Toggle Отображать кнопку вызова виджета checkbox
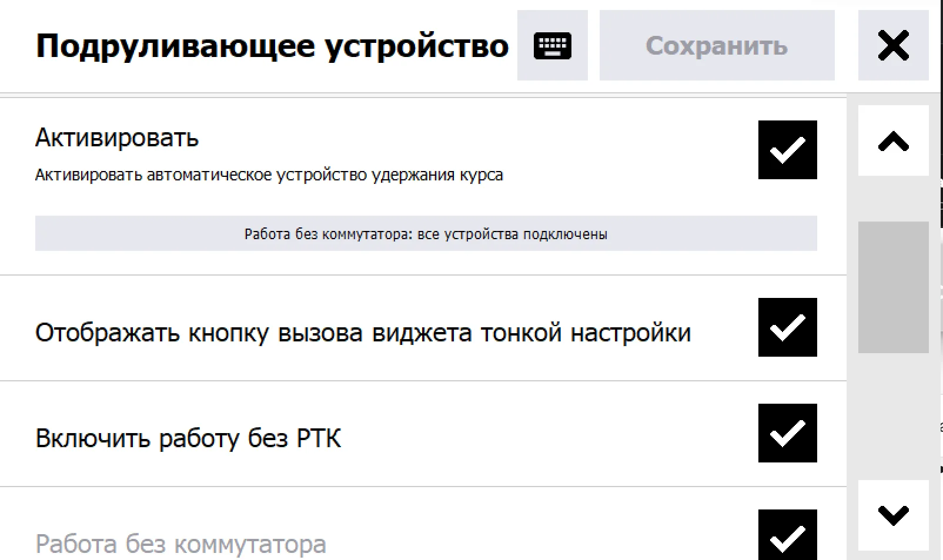 point(787,327)
